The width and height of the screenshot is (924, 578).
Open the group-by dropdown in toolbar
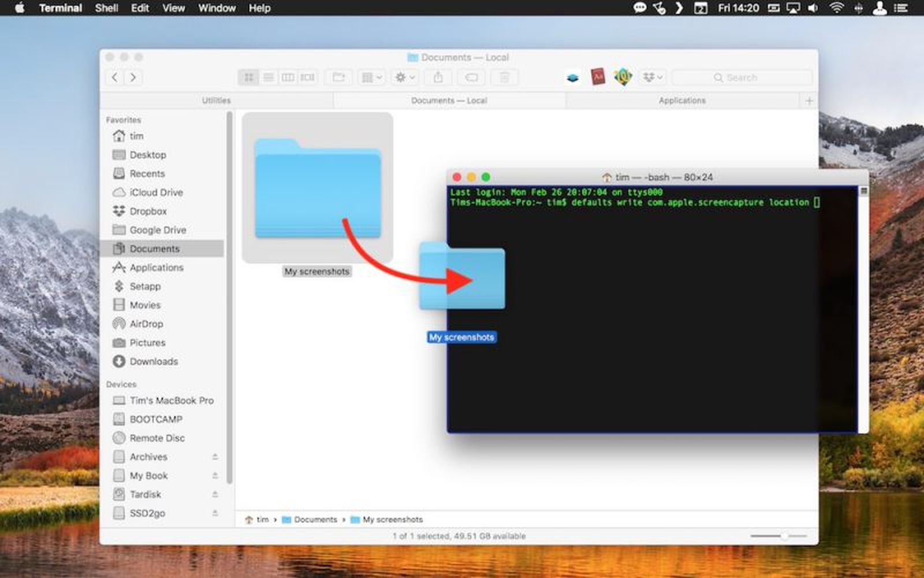(371, 77)
